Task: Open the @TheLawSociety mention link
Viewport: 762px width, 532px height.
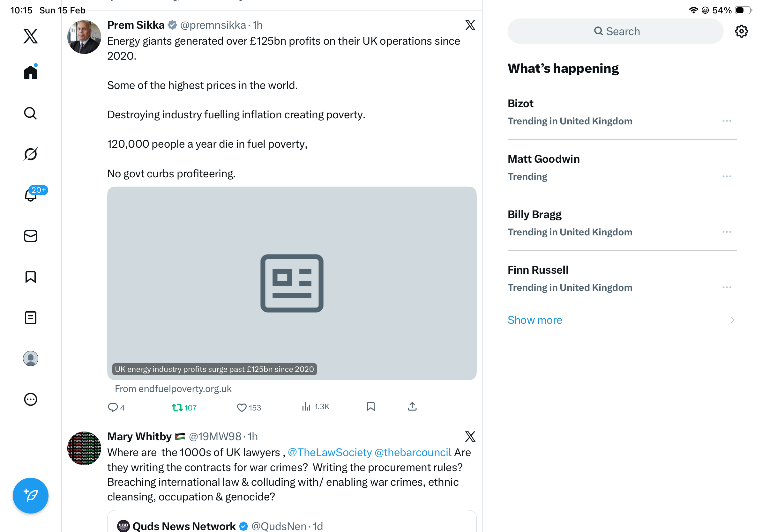Action: pyautogui.click(x=330, y=452)
